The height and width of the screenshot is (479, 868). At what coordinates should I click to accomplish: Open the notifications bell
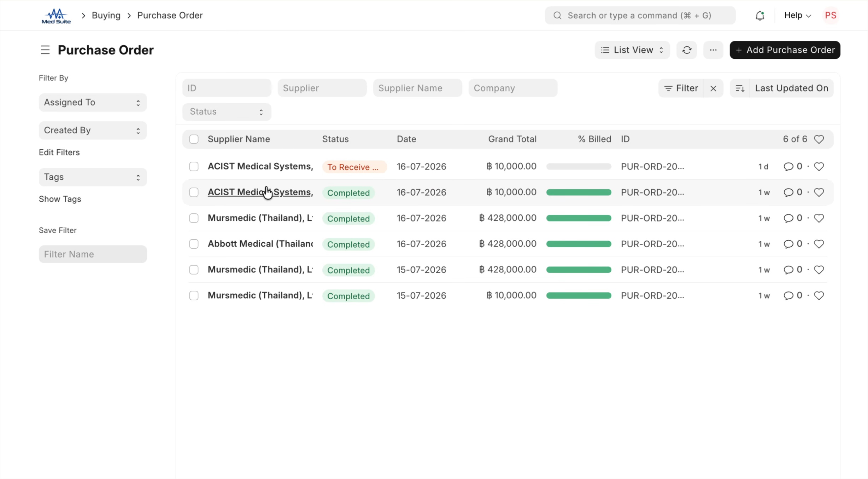coord(760,16)
